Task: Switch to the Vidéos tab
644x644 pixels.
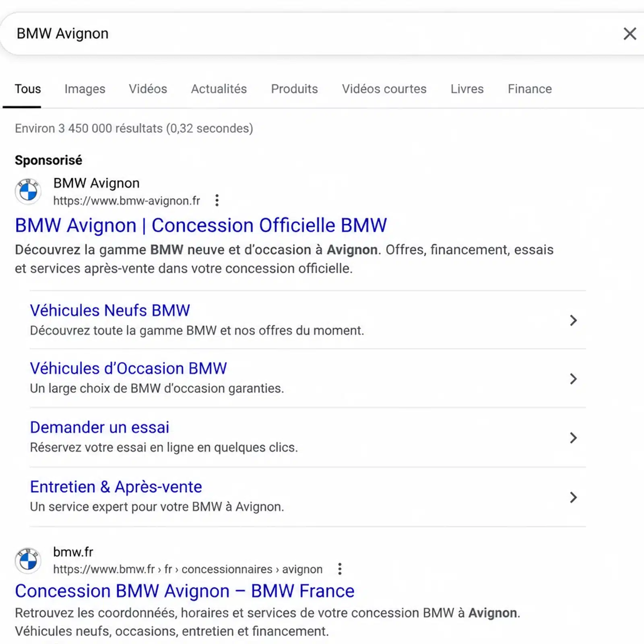Action: (x=148, y=89)
